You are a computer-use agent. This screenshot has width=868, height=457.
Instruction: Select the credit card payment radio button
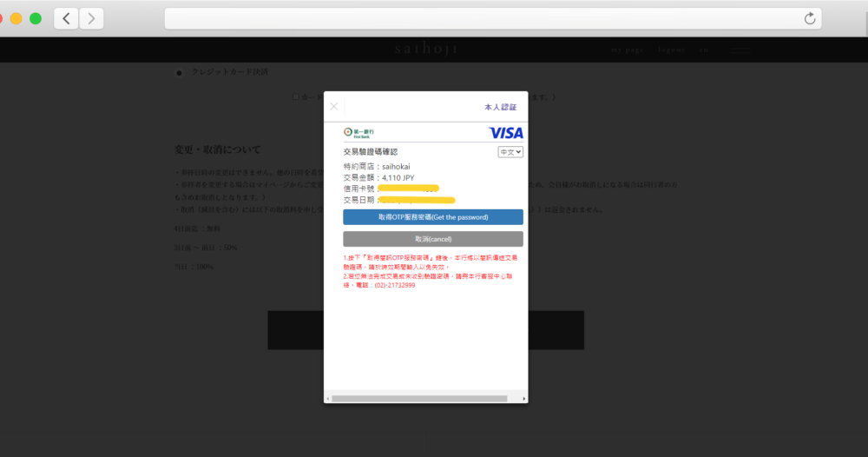[x=180, y=73]
